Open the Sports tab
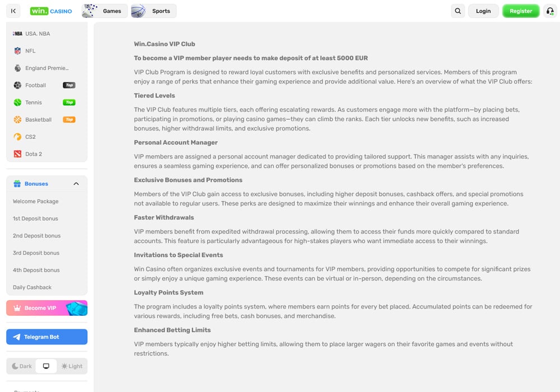Viewport: 560px width, 392px height. tap(154, 11)
